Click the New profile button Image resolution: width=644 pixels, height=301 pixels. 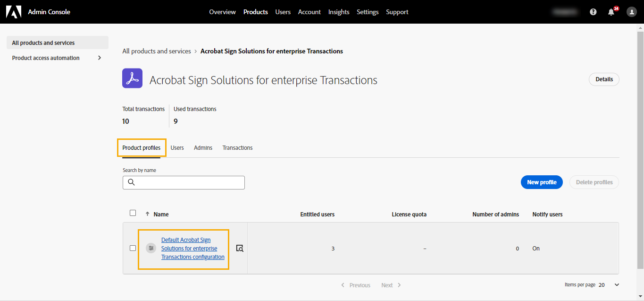(542, 182)
